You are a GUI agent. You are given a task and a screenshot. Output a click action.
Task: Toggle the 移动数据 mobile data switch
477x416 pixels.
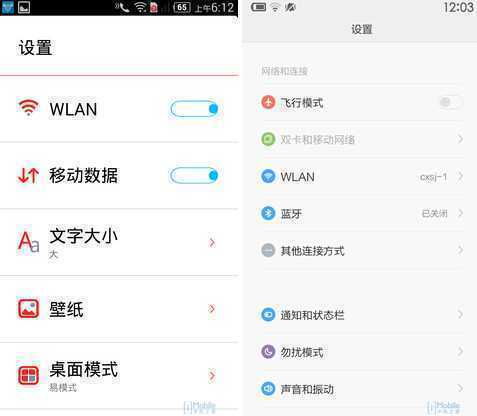[195, 175]
